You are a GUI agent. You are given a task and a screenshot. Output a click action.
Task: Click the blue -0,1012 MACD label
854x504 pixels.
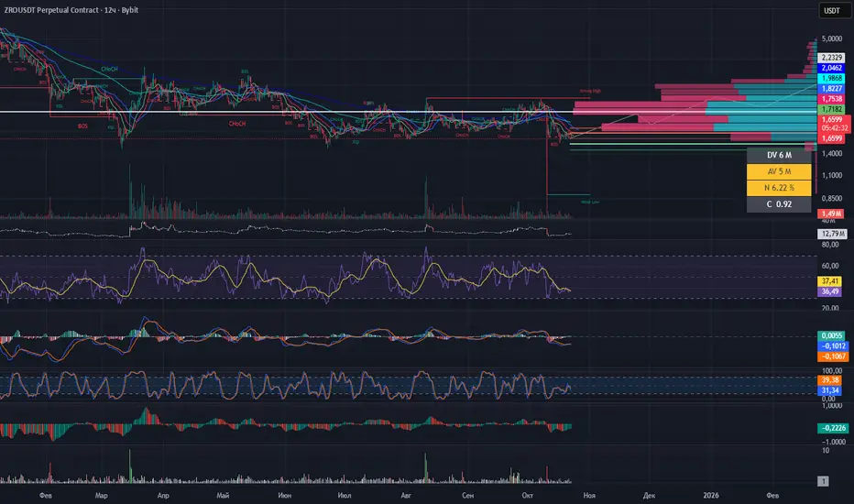tap(832, 346)
